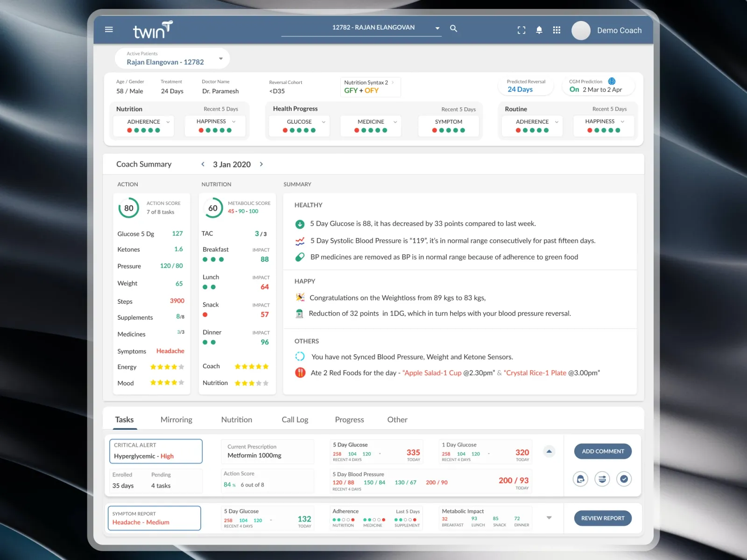This screenshot has width=747, height=560.
Task: Go to previous date in Coach Summary
Action: click(x=203, y=164)
